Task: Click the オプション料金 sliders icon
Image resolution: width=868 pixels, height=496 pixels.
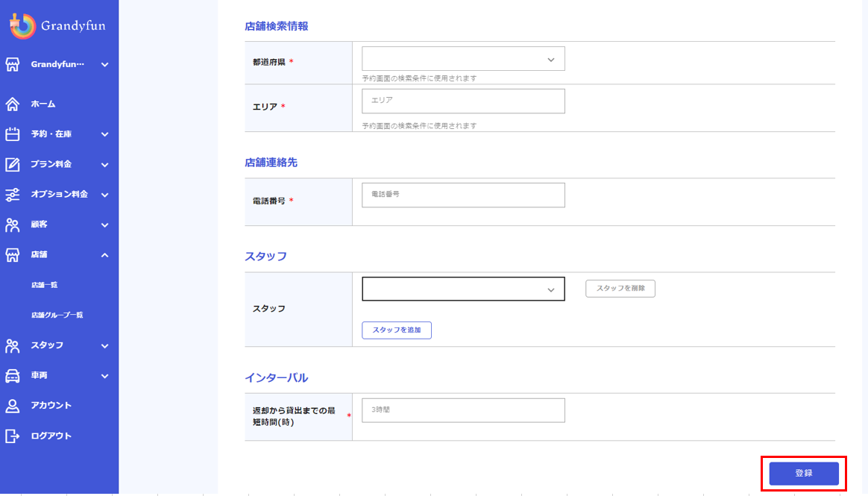Action: pos(12,195)
